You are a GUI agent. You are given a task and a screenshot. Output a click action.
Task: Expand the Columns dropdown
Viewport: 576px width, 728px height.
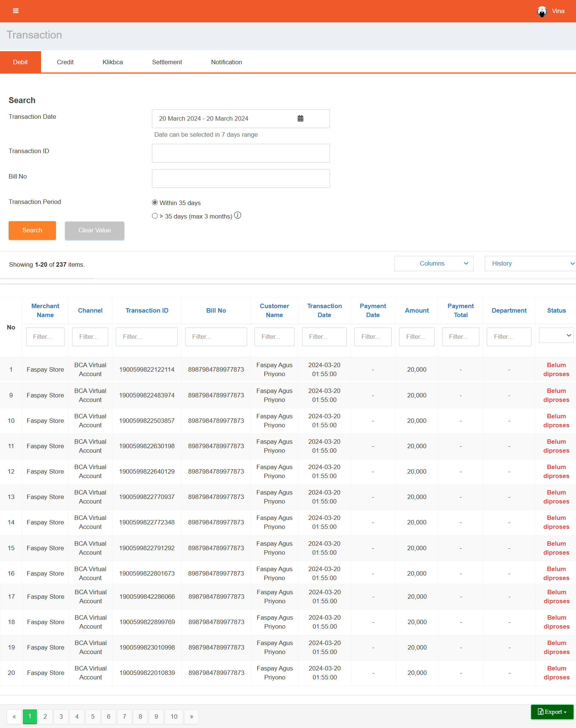tap(434, 263)
